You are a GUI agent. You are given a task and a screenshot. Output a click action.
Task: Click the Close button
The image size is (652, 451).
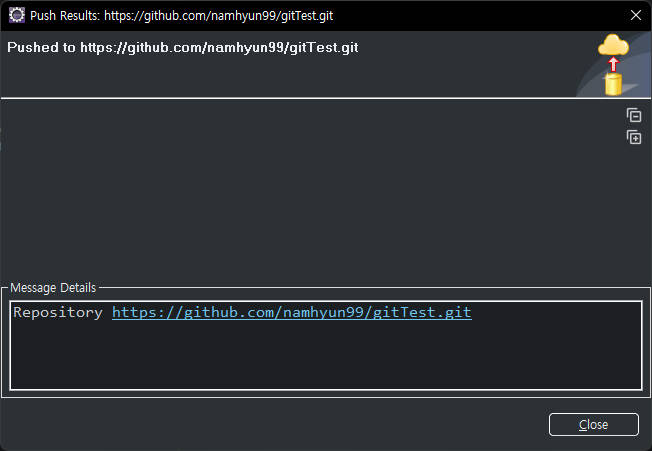coord(593,424)
